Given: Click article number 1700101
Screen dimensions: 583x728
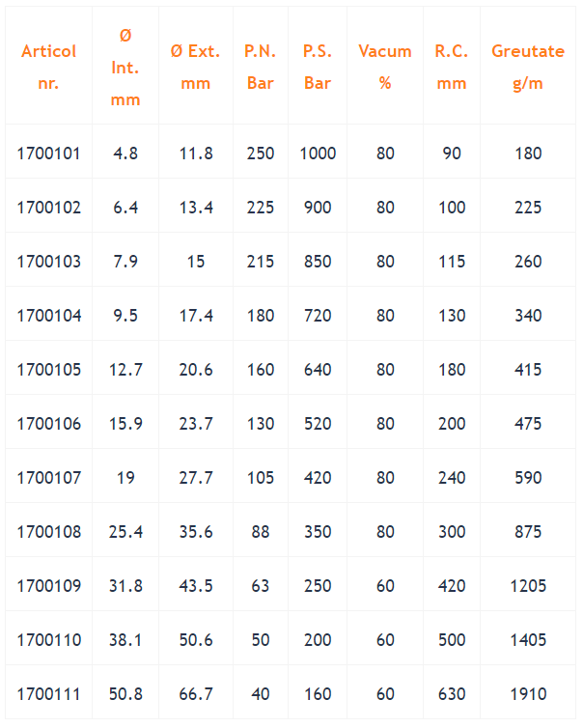Looking at the screenshot, I should (48, 154).
